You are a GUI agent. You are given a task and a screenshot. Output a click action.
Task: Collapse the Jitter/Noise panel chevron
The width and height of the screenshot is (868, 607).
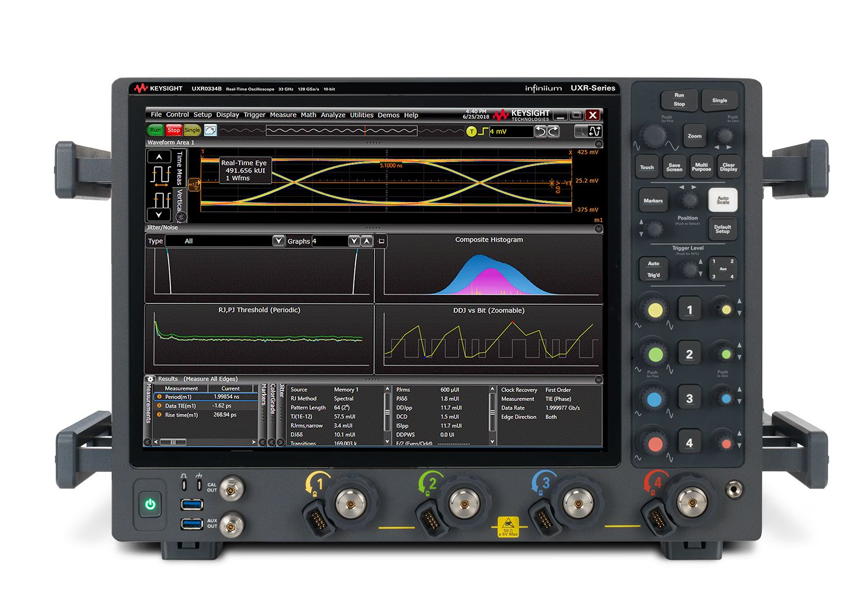pyautogui.click(x=599, y=229)
